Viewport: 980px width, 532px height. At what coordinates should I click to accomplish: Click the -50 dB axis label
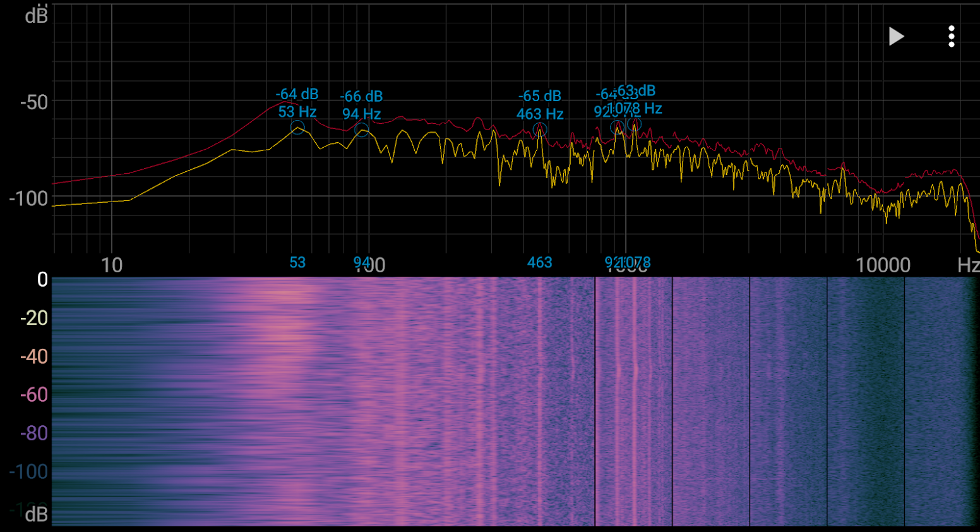tap(34, 102)
